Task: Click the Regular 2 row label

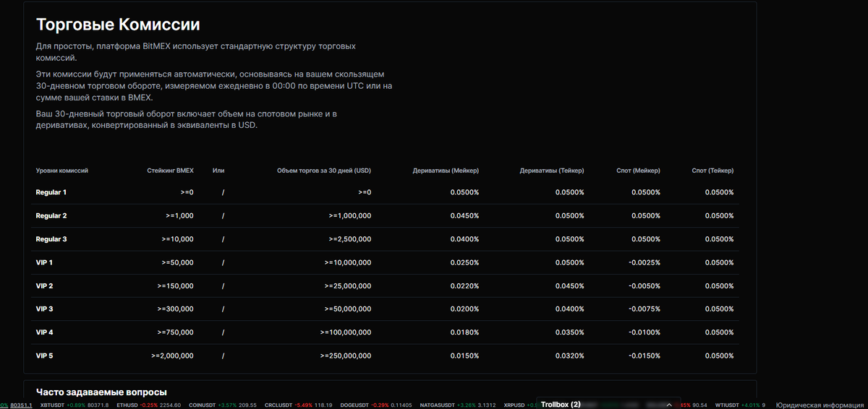Action: (51, 215)
